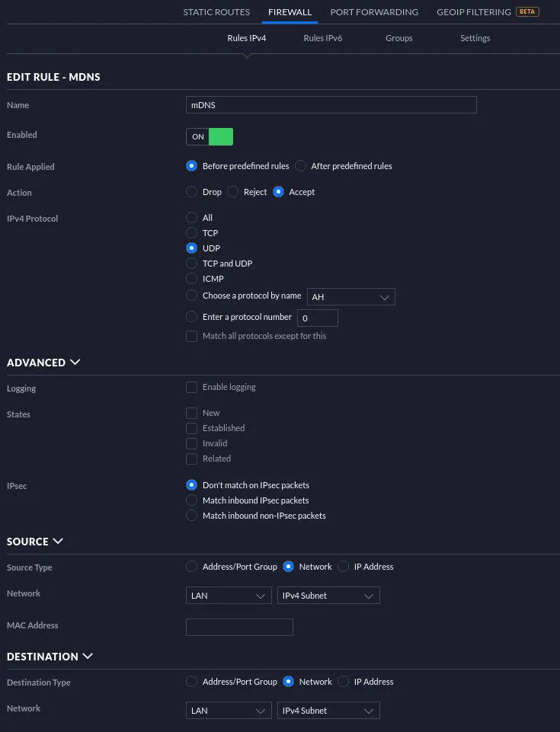Check the Established state box
This screenshot has height=732, width=560.
[191, 429]
